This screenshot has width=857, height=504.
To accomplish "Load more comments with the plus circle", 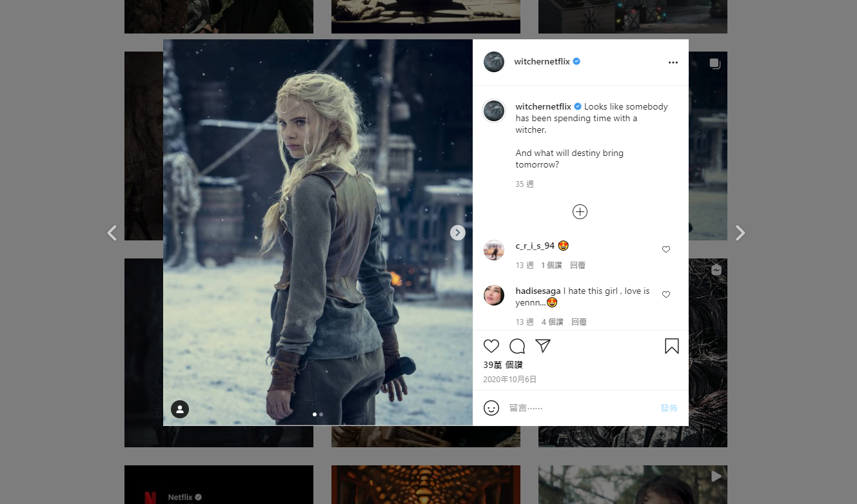I will [580, 211].
